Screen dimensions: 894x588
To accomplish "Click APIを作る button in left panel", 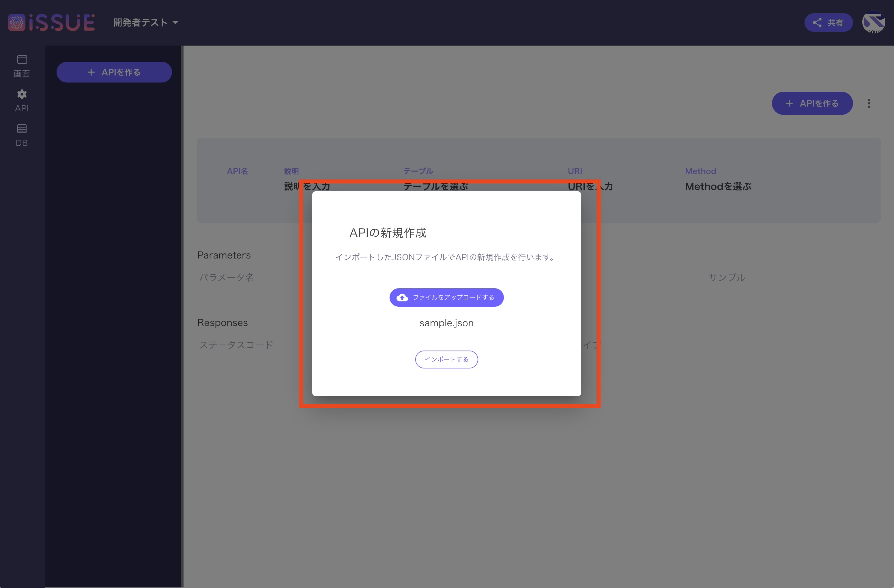I will 114,72.
